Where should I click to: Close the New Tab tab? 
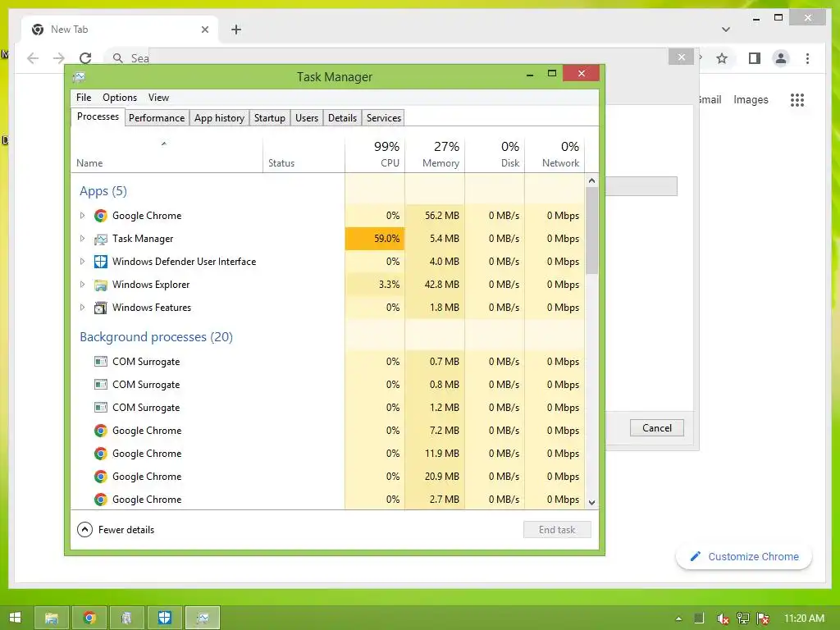coord(204,30)
